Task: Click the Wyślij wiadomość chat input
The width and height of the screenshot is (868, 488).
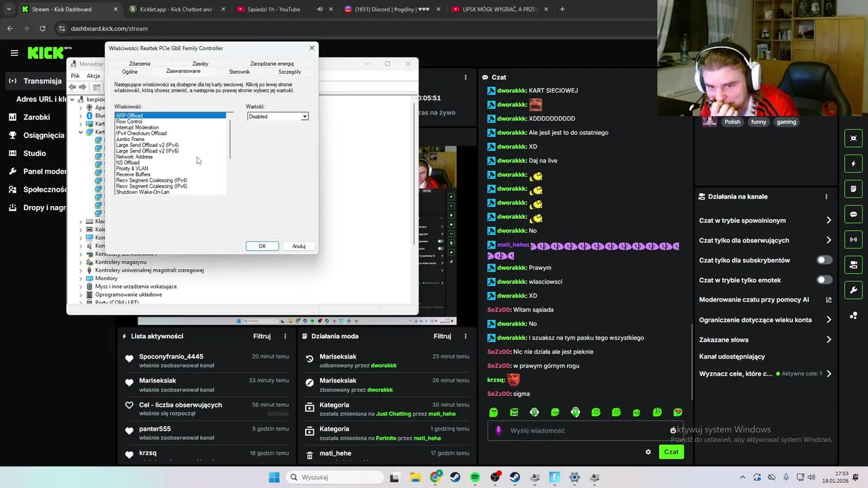Action: pyautogui.click(x=583, y=430)
